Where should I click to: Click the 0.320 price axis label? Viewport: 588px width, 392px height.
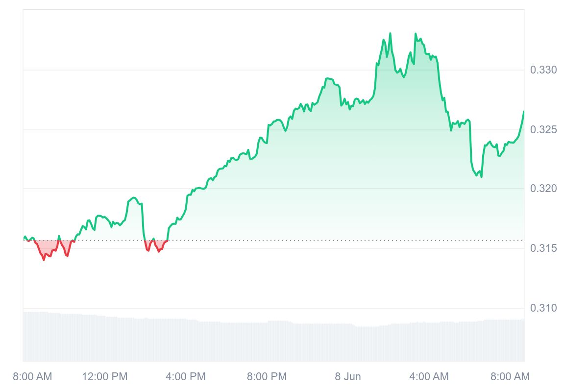(544, 189)
